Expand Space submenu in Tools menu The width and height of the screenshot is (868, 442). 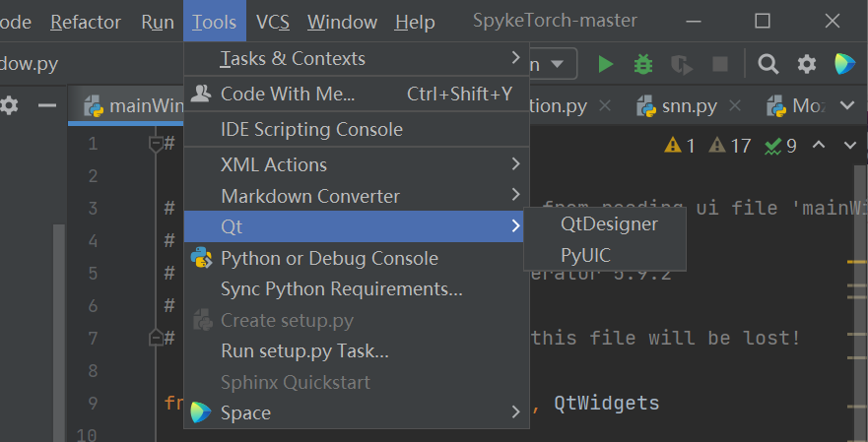pyautogui.click(x=357, y=412)
